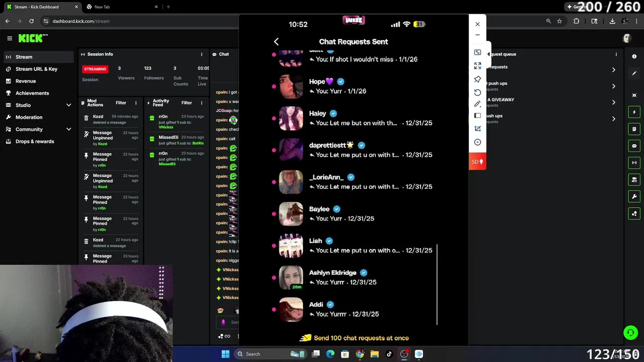Open Mod Actions three-dot menu
Screen dimensions: 644x362
point(136,103)
